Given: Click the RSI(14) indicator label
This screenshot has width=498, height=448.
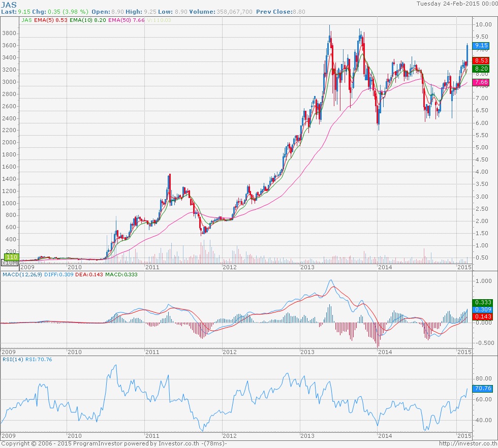Looking at the screenshot, I should pos(13,360).
